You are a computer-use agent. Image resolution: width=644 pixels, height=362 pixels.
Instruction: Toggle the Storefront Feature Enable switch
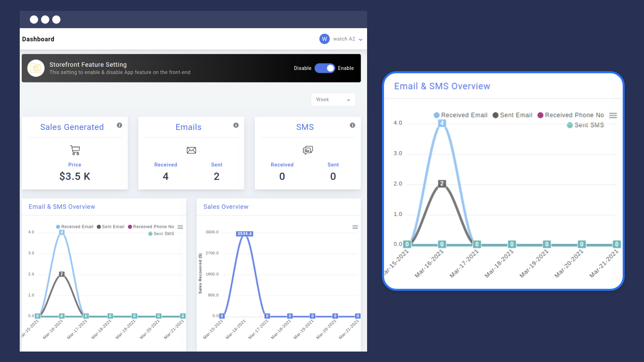point(325,68)
